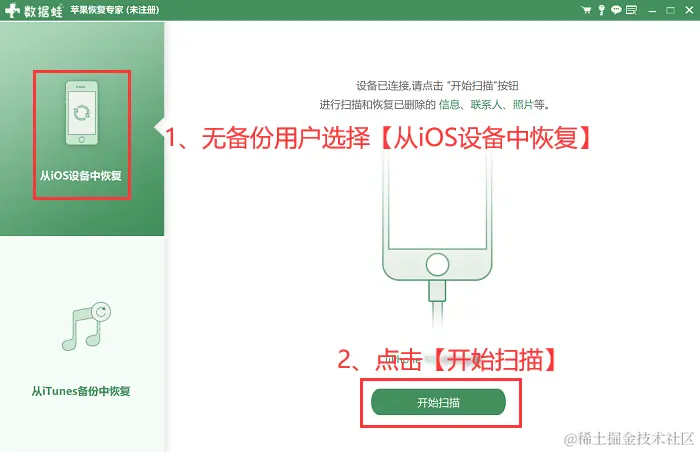Viewport: 700px width, 452px height.
Task: Close the 数据蛙 recovery window
Action: point(689,10)
